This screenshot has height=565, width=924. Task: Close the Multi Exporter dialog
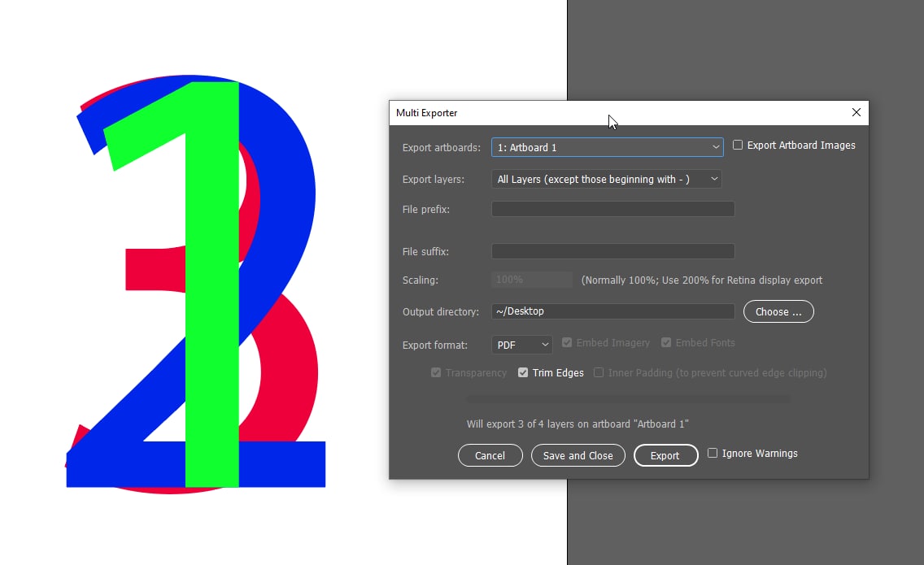click(856, 113)
